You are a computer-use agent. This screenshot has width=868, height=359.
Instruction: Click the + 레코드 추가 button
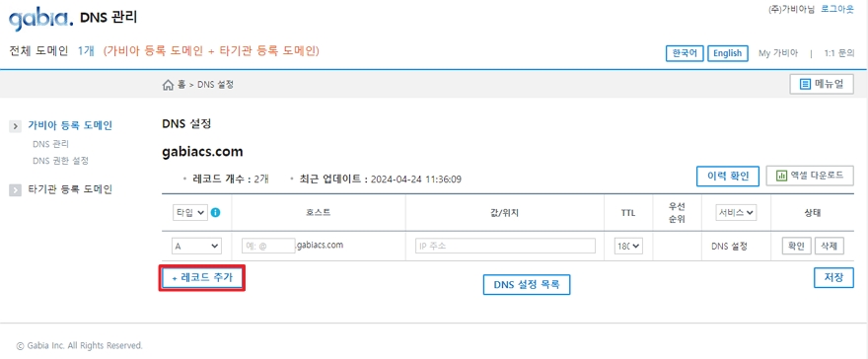point(202,278)
